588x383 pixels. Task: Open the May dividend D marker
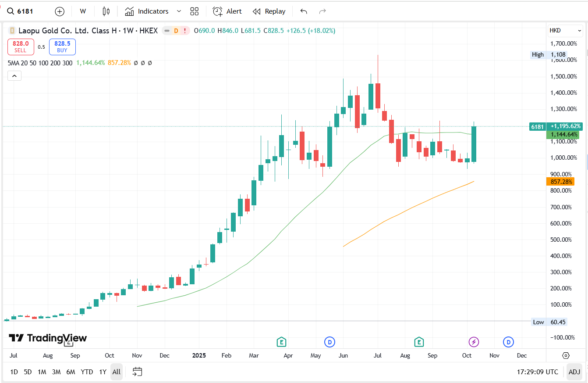point(329,342)
